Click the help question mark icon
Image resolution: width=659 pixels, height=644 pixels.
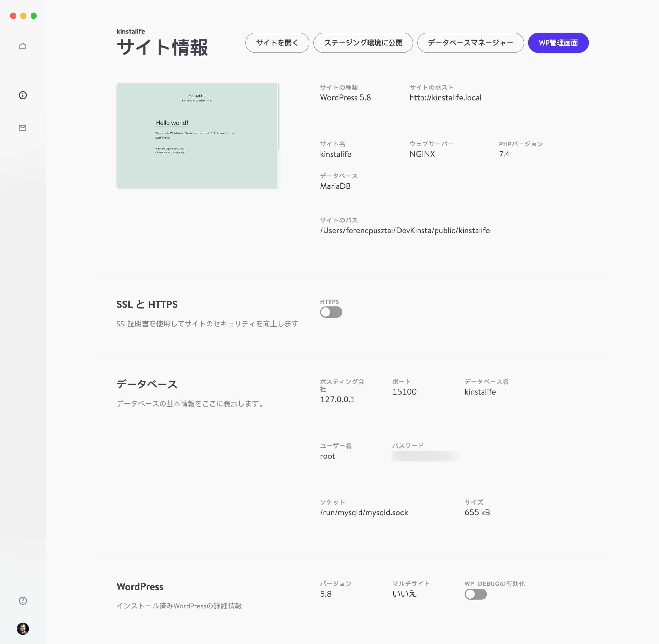23,600
